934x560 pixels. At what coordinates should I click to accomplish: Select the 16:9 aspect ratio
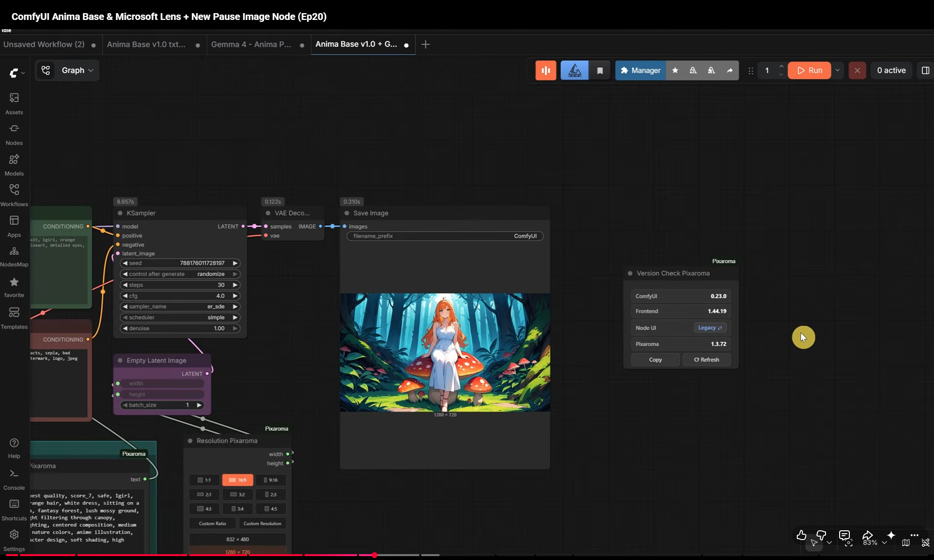tap(237, 480)
